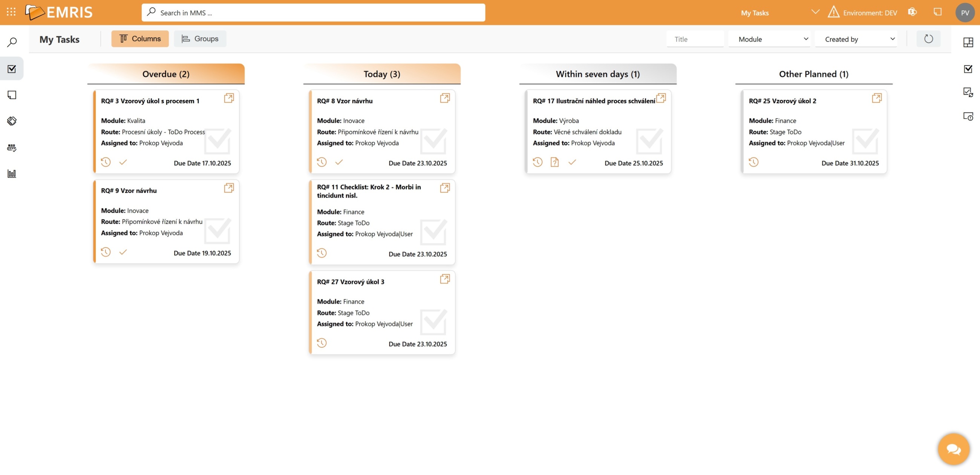This screenshot has height=475, width=980.
Task: Click the PV user avatar button
Action: pyautogui.click(x=965, y=12)
